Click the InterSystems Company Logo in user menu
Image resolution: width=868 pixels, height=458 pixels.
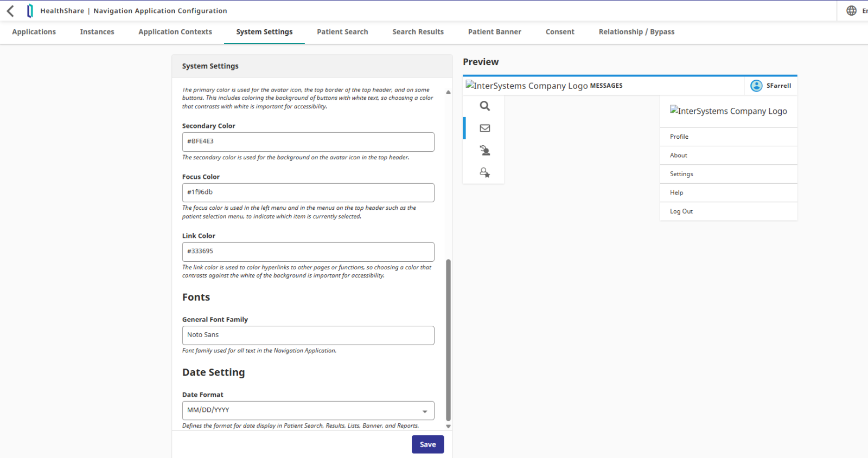click(729, 111)
